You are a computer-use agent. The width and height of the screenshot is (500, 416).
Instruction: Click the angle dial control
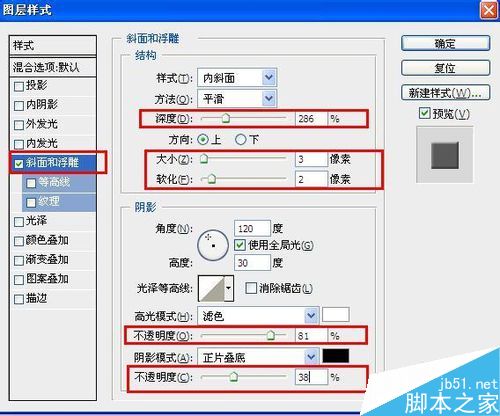point(213,245)
